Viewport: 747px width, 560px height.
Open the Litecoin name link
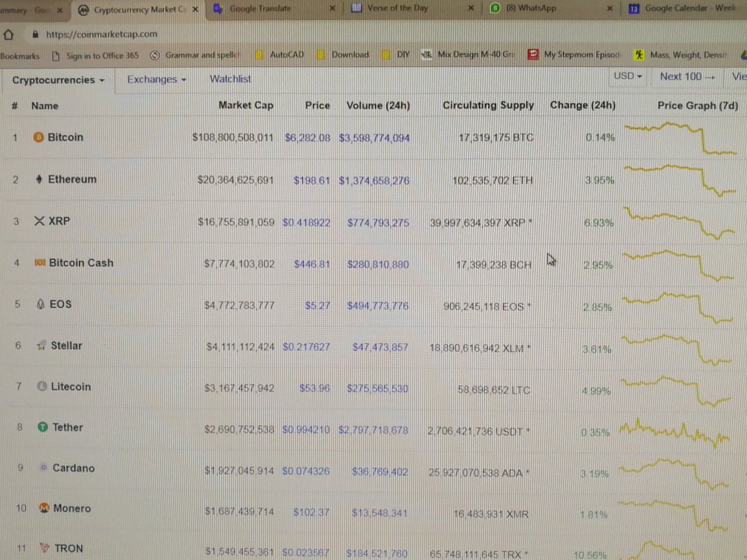click(x=71, y=387)
